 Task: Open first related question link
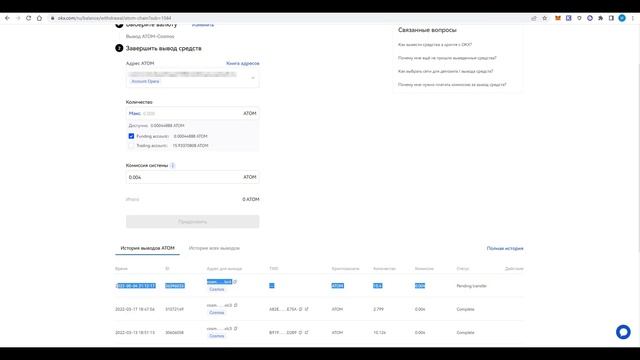point(435,44)
